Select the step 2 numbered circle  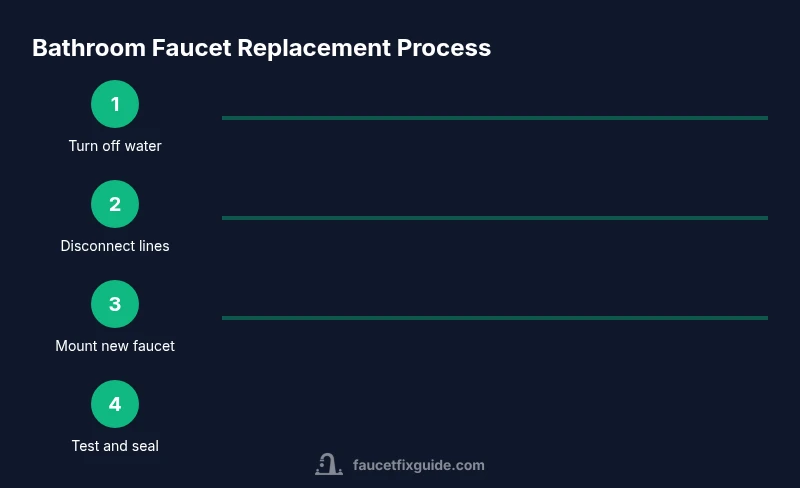click(x=115, y=204)
